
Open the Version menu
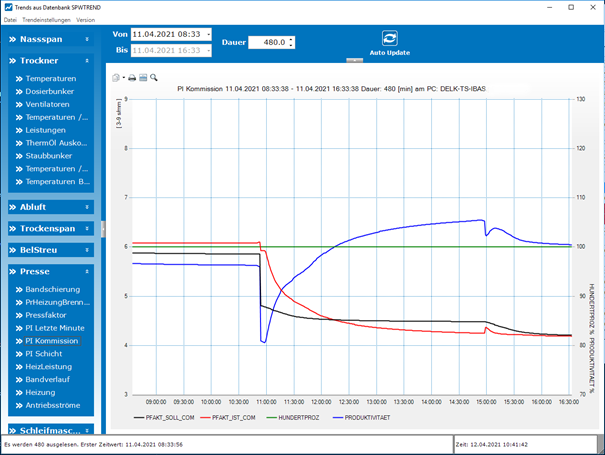pos(85,20)
